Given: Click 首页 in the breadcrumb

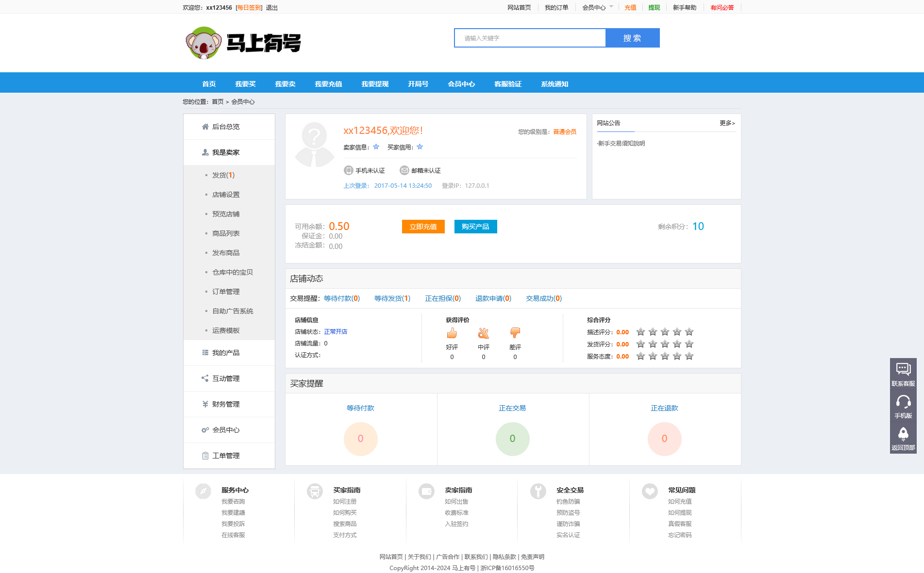Looking at the screenshot, I should [x=218, y=102].
